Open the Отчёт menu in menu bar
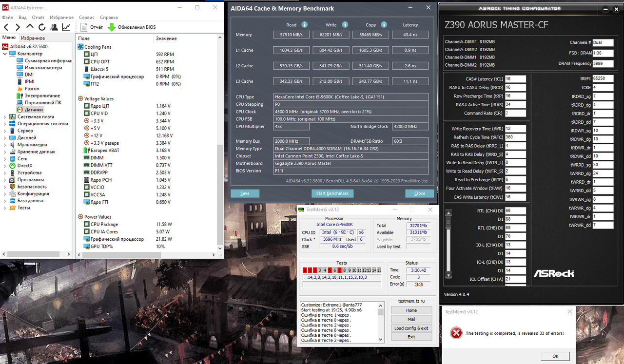 pos(39,17)
